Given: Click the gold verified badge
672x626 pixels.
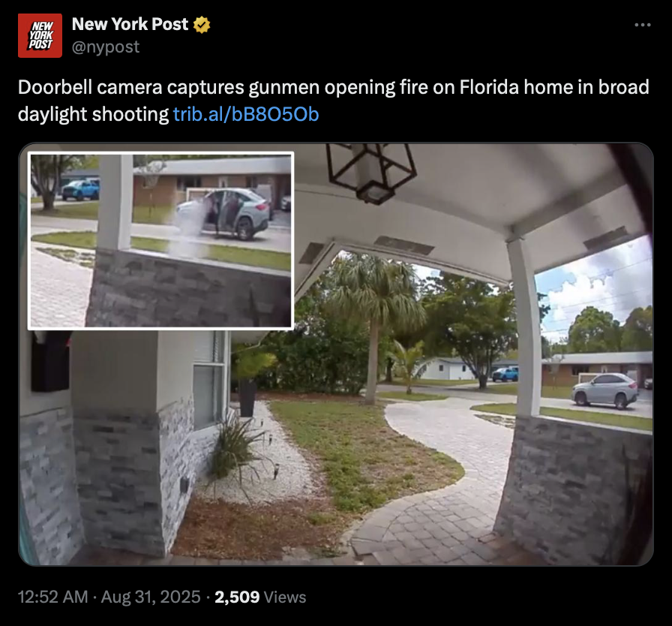Looking at the screenshot, I should [202, 25].
